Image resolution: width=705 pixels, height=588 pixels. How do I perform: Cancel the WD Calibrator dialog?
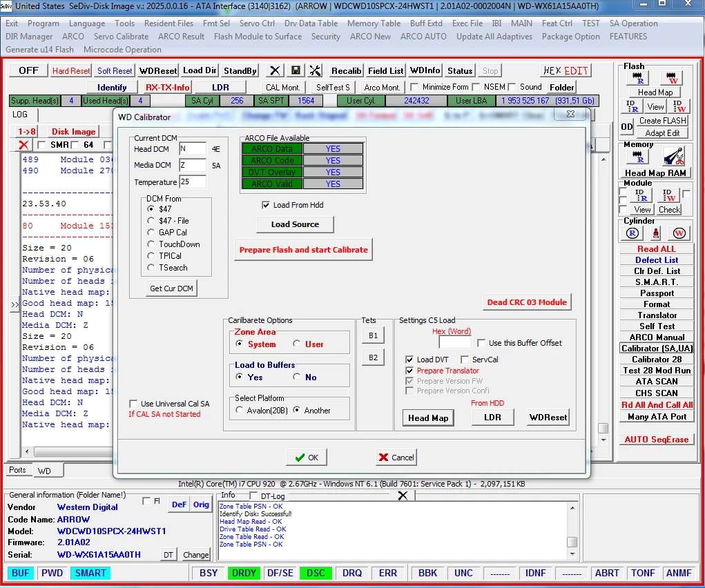click(x=396, y=457)
